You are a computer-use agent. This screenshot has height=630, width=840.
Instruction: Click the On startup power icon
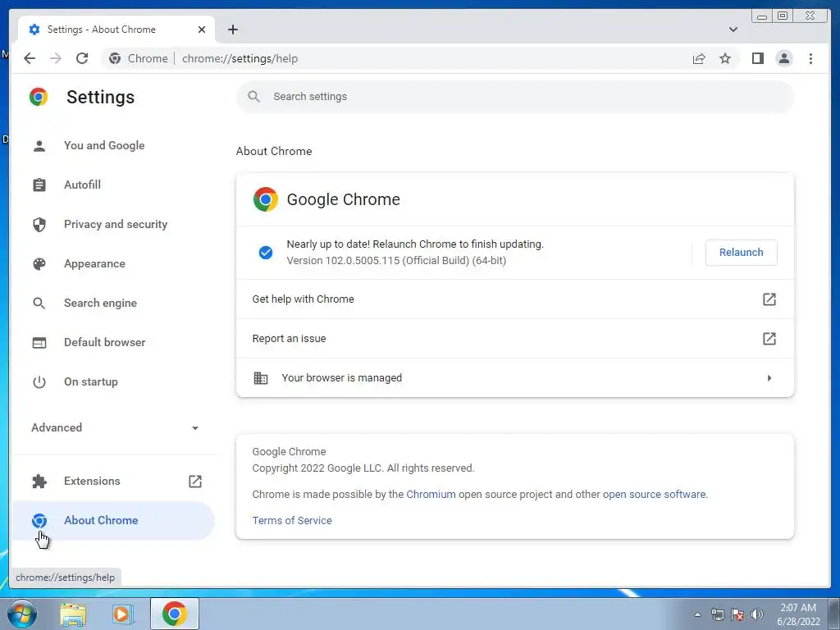39,382
